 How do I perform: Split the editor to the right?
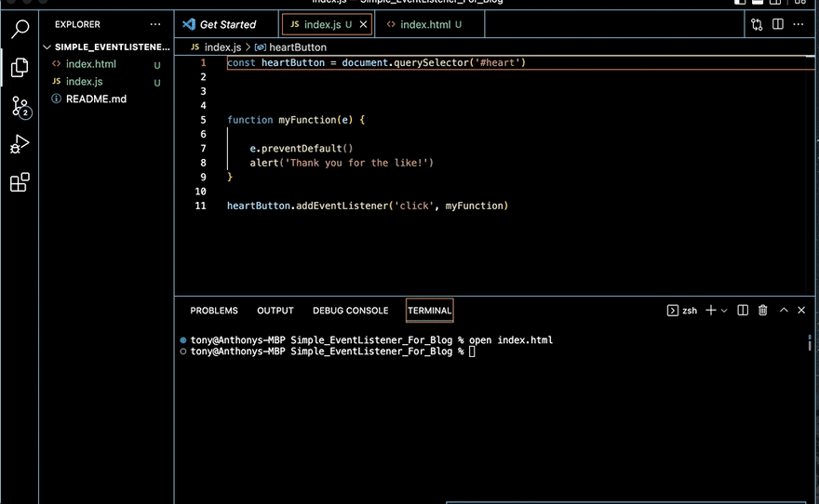(778, 24)
